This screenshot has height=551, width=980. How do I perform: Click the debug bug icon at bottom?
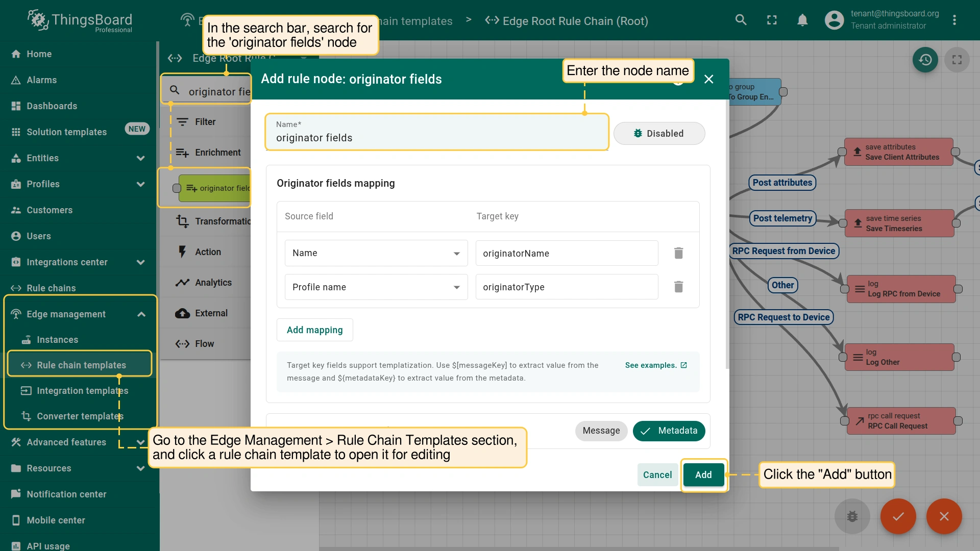pyautogui.click(x=852, y=516)
